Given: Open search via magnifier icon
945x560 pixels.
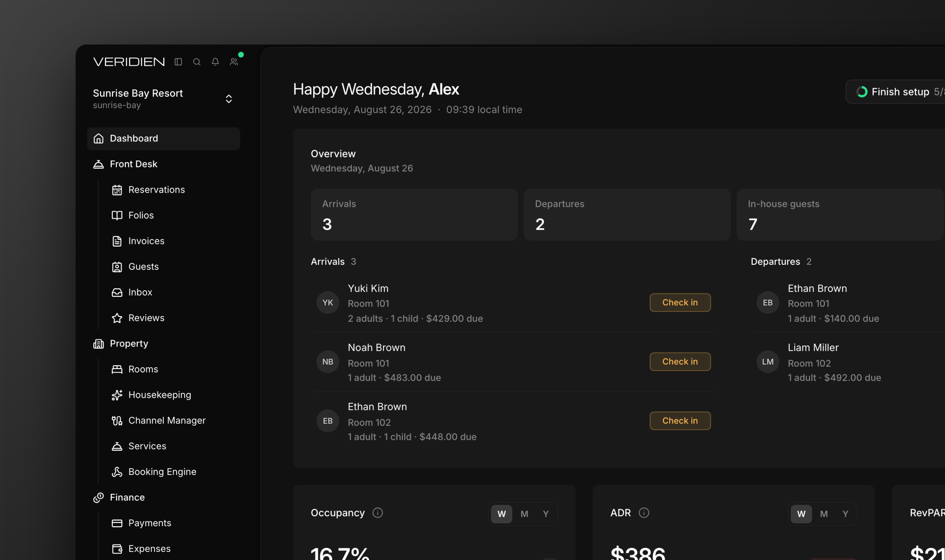Looking at the screenshot, I should 197,62.
